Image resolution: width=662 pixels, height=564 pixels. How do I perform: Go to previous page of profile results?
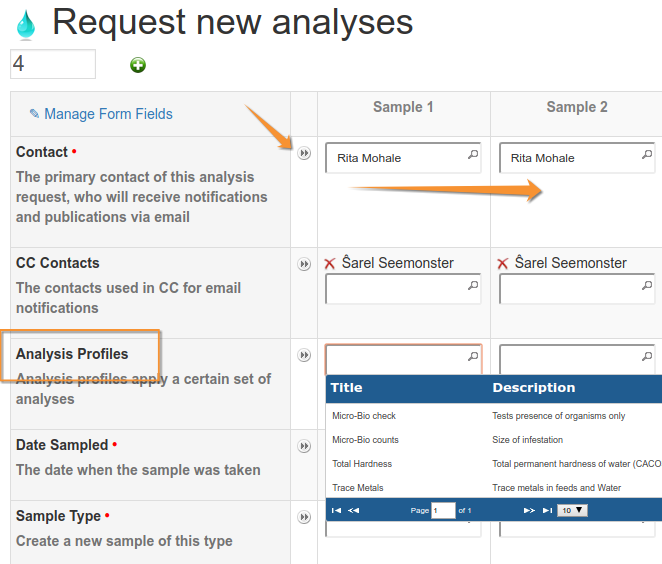point(354,510)
